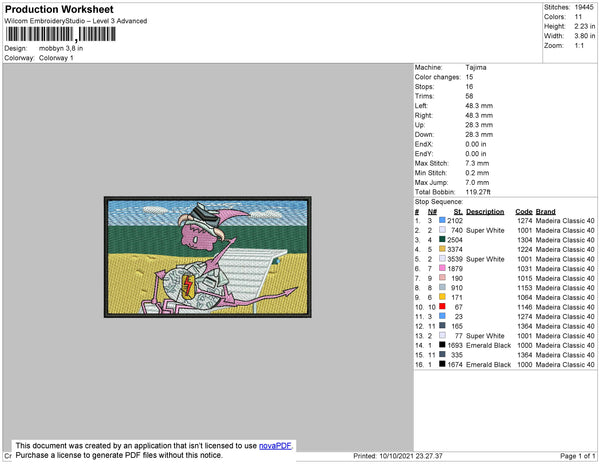Click the Min Stitch value '0.2 mm'
This screenshot has width=600, height=464.
tap(477, 173)
